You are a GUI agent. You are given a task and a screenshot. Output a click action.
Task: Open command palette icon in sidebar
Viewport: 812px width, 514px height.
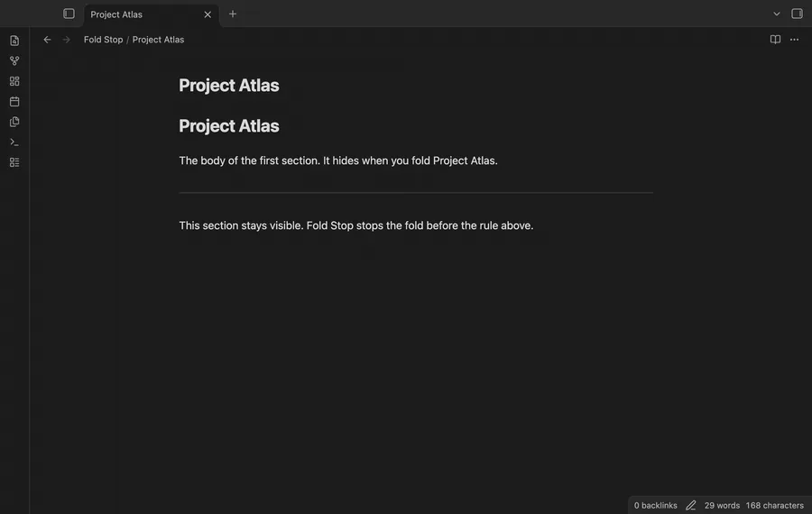pyautogui.click(x=14, y=142)
